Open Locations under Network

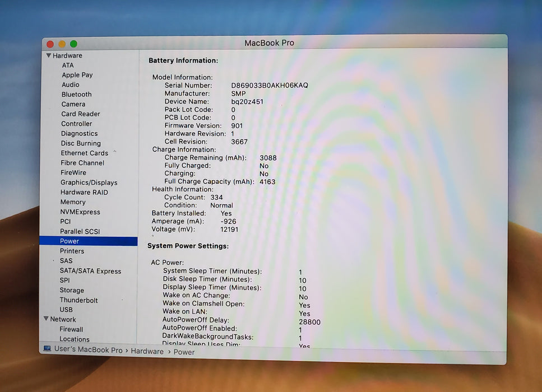click(x=75, y=339)
